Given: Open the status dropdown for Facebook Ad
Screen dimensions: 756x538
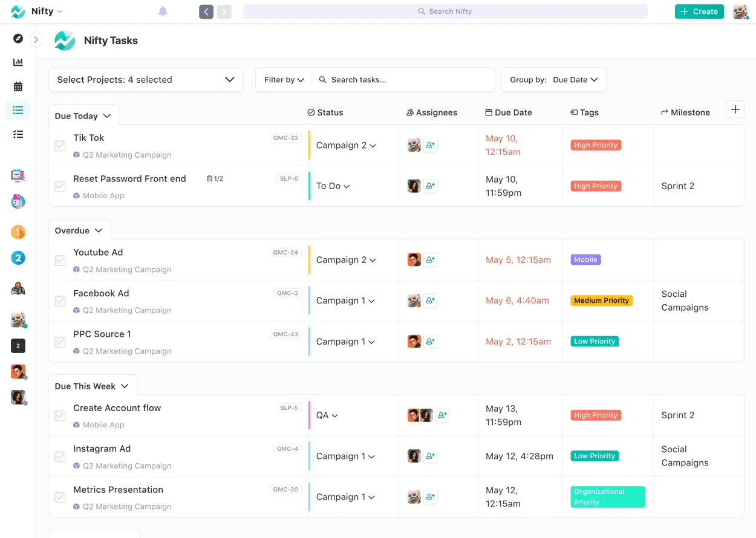Looking at the screenshot, I should click(x=345, y=300).
